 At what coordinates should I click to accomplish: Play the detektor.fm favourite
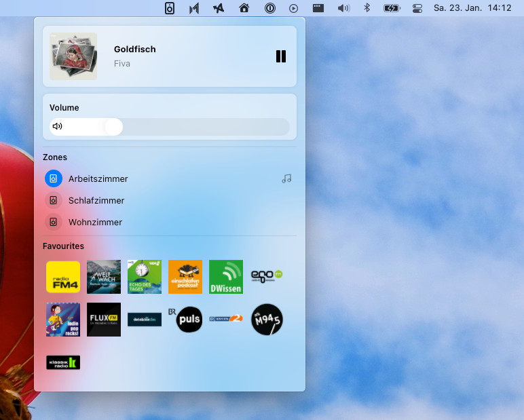click(145, 320)
